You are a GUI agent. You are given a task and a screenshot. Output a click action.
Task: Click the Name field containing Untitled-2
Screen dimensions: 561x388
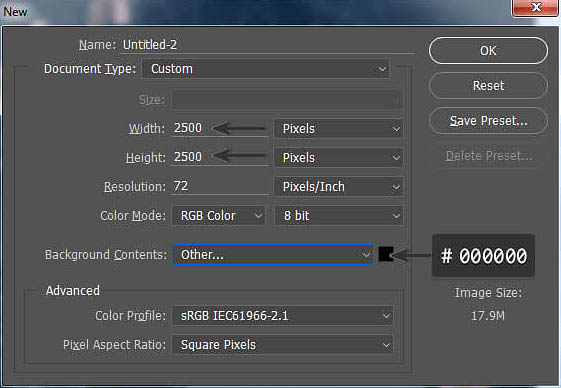tap(267, 45)
